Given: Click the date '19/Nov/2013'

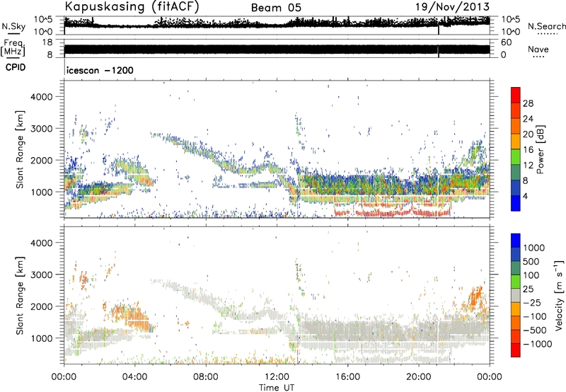Looking at the screenshot, I should click(x=452, y=6).
